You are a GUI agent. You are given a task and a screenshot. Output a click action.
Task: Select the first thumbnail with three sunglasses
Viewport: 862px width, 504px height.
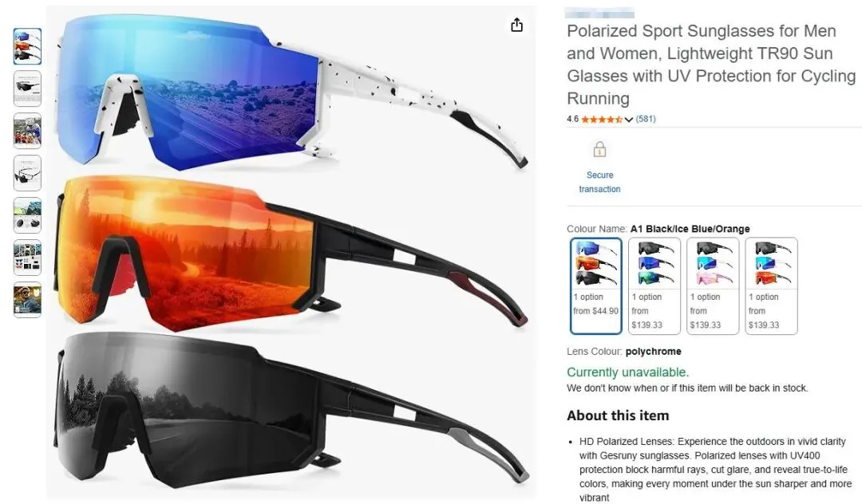pyautogui.click(x=27, y=47)
